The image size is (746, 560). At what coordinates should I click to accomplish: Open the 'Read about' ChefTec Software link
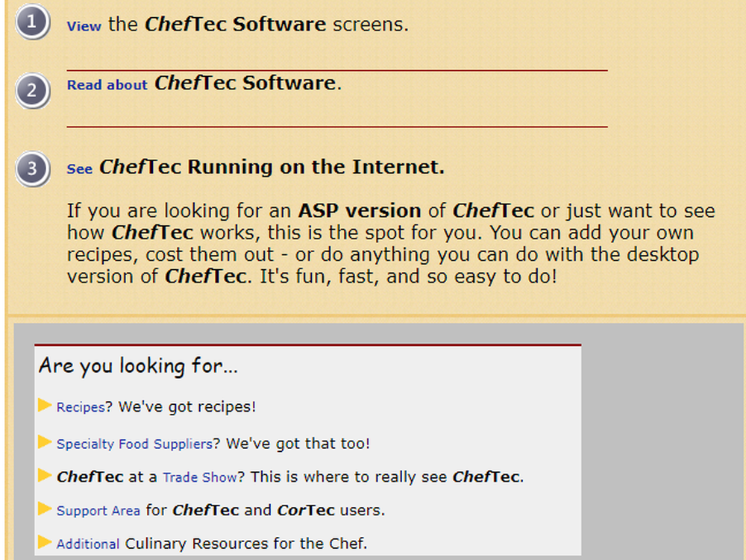pyautogui.click(x=107, y=84)
